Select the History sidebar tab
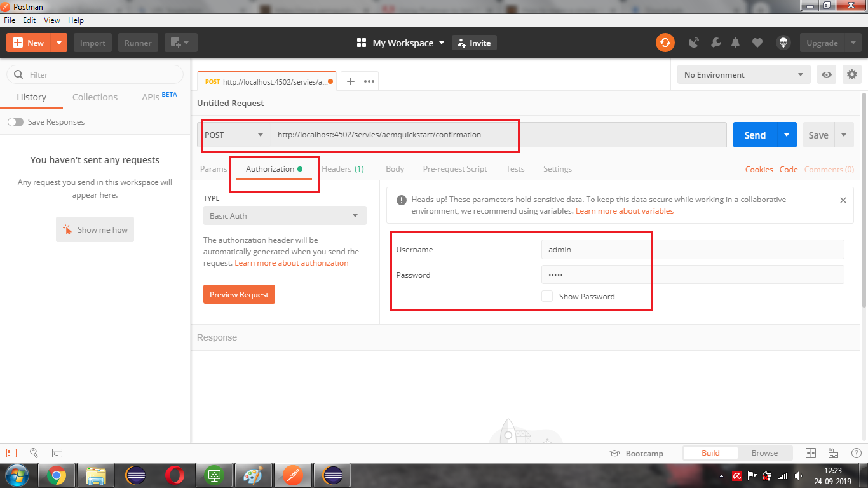The image size is (868, 488). pos(31,97)
